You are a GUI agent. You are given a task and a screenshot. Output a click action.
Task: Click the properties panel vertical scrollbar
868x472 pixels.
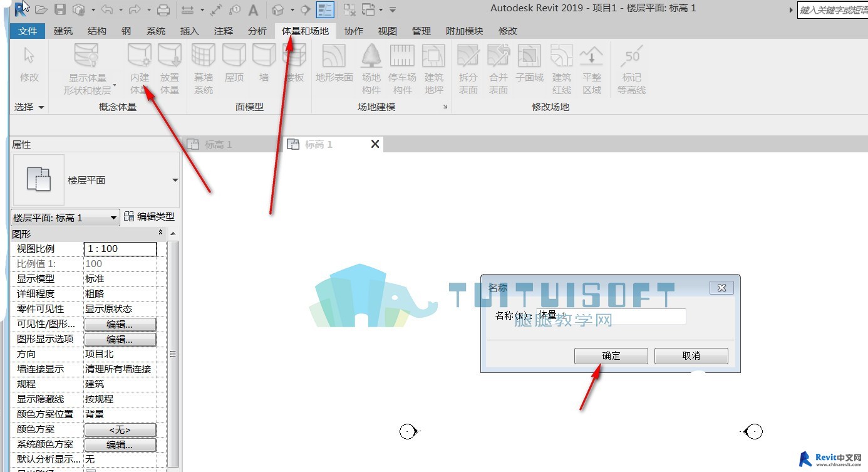pos(173,354)
